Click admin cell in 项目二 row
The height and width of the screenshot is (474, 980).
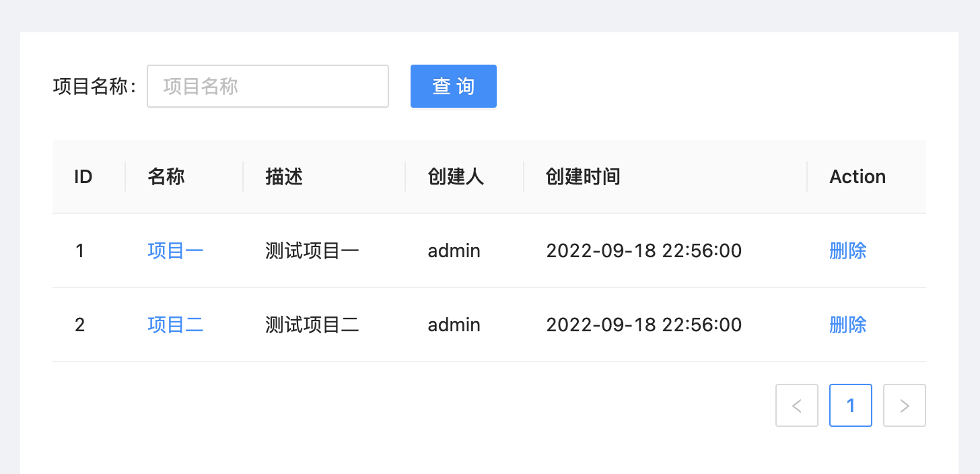point(465,325)
